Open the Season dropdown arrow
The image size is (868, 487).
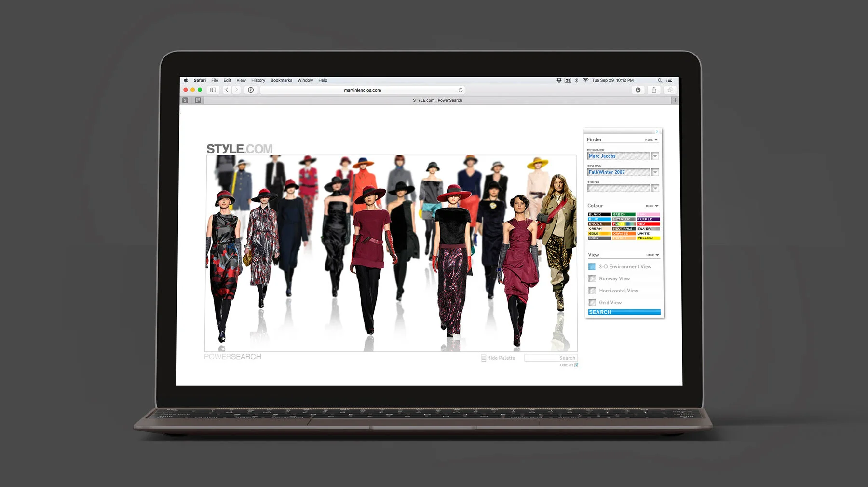655,172
